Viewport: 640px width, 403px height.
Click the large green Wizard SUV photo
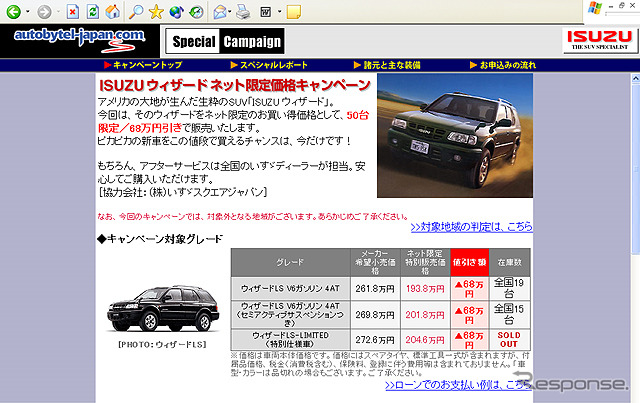click(x=455, y=136)
